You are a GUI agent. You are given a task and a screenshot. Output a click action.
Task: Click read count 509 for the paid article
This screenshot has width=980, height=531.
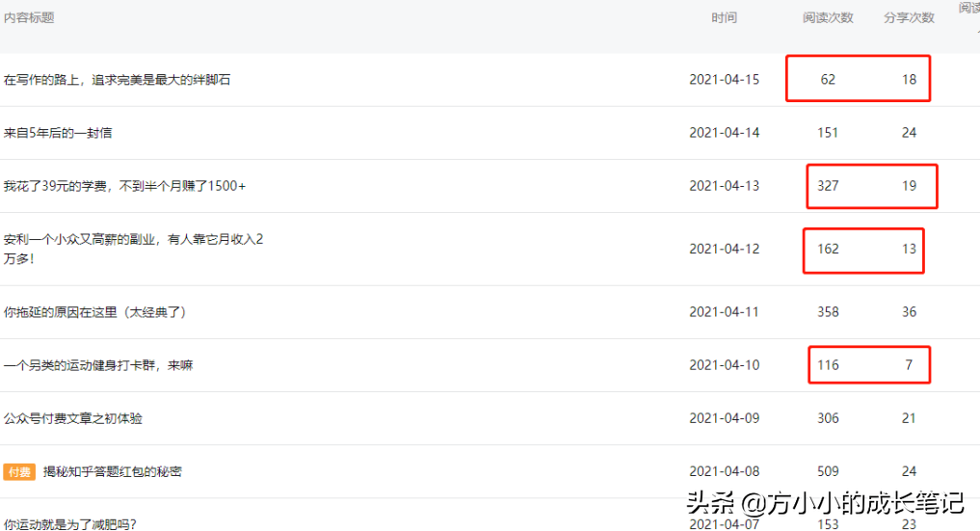click(x=828, y=472)
